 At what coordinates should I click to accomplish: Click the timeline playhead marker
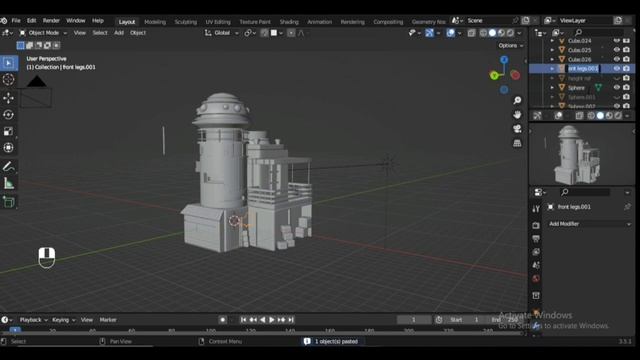pos(15,330)
